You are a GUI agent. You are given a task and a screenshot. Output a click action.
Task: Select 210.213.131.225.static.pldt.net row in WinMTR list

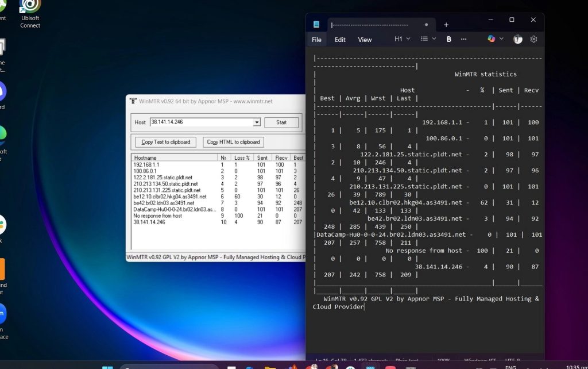[x=219, y=190]
